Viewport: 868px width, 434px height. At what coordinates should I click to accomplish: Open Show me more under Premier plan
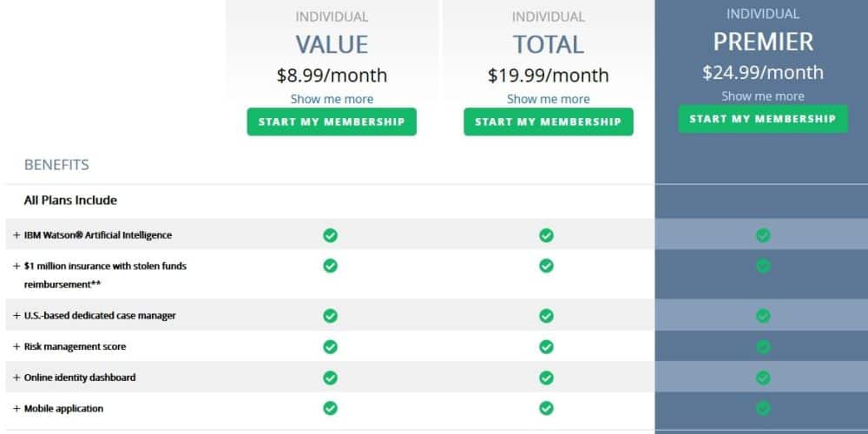(763, 96)
